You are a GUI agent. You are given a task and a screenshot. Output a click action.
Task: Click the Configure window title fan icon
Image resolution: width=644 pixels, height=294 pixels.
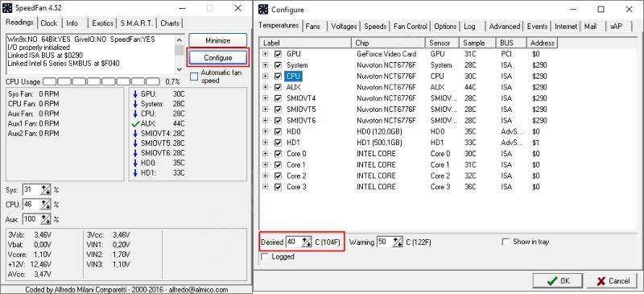point(263,10)
